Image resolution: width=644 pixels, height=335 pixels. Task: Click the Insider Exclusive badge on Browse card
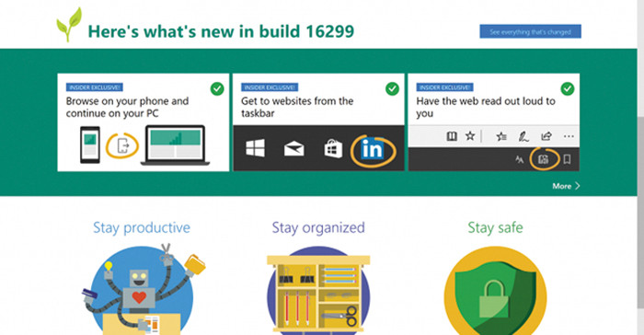95,87
